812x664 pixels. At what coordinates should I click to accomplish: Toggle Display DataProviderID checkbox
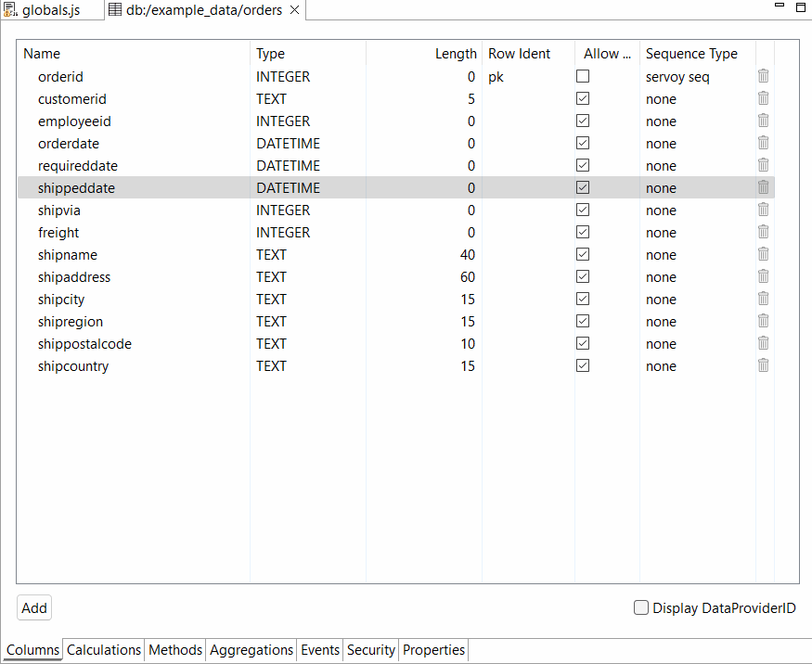[641, 608]
